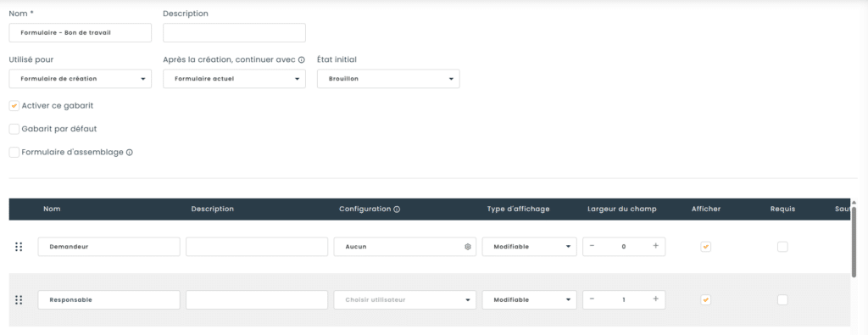868x335 pixels.
Task: Open the 'État initial' Brouillon dropdown
Action: (388, 79)
